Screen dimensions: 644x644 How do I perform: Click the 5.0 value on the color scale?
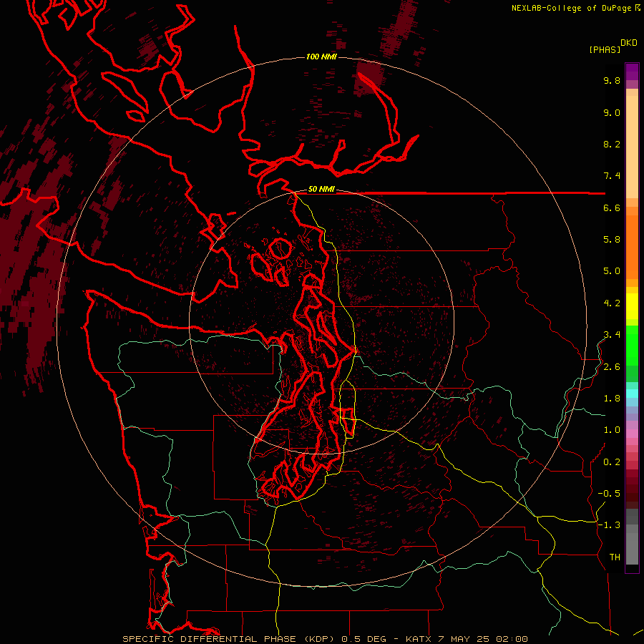click(x=612, y=271)
